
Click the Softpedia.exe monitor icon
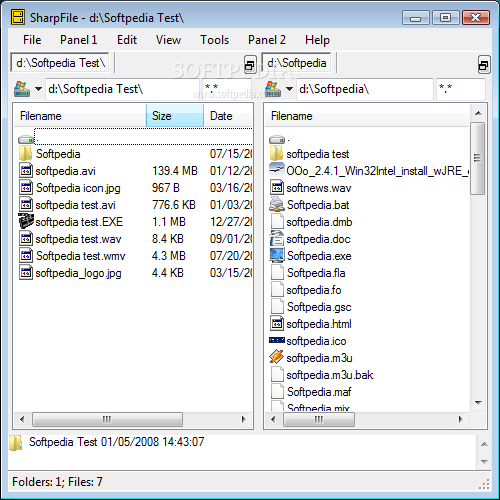(277, 255)
